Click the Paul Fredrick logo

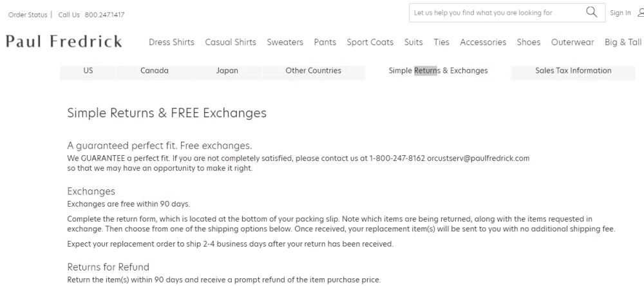pyautogui.click(x=64, y=42)
